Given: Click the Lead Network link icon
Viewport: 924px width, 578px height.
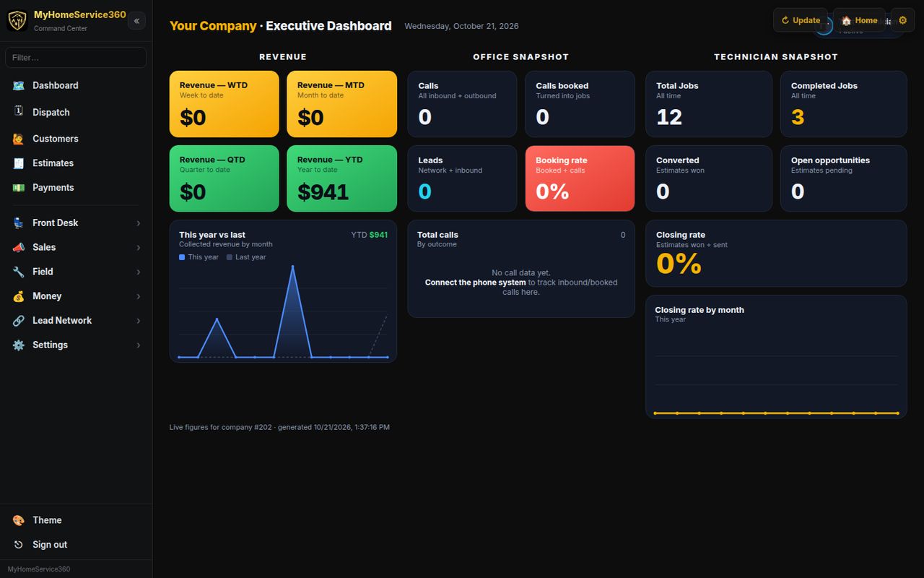Looking at the screenshot, I should (18, 321).
